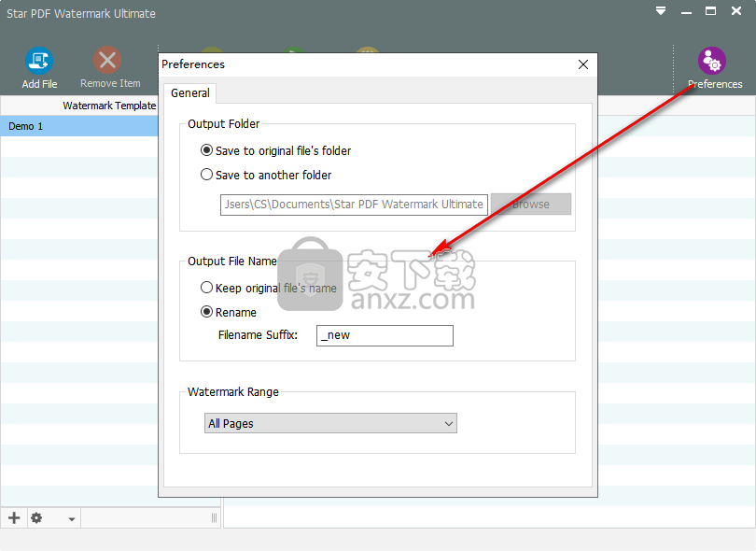Maximize the Star PDF Watermark window
This screenshot has width=756, height=551.
[710, 10]
